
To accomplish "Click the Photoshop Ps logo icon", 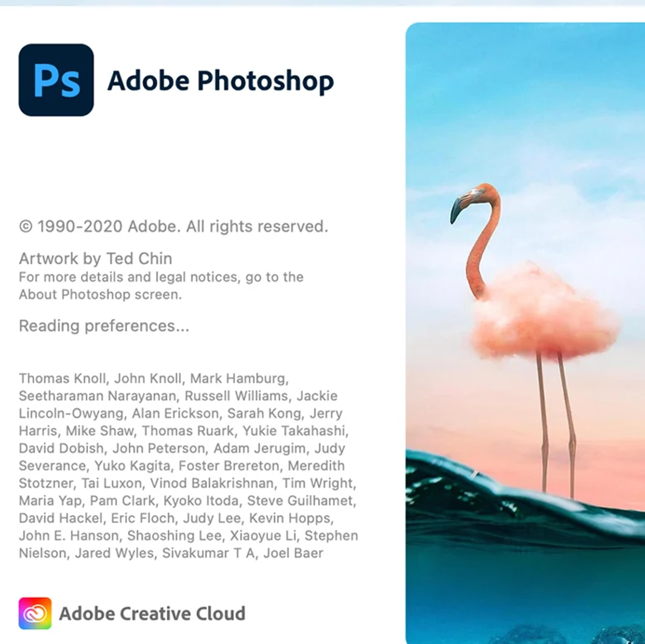I will 56,80.
